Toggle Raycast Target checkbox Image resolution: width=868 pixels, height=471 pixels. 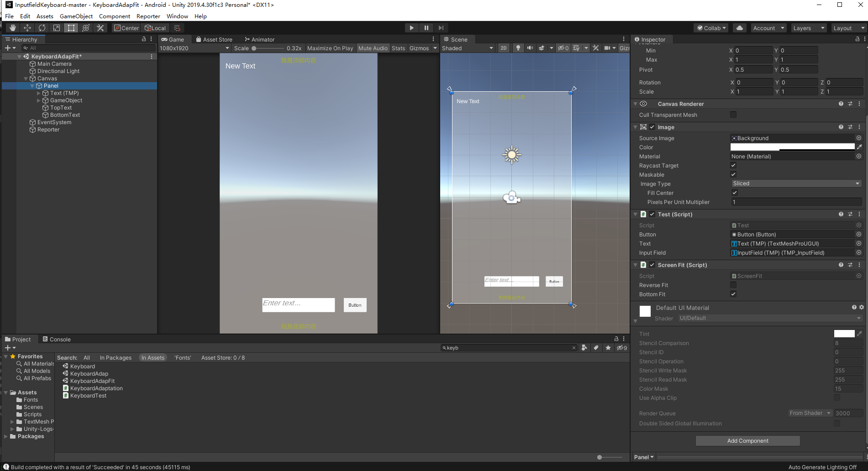click(733, 165)
